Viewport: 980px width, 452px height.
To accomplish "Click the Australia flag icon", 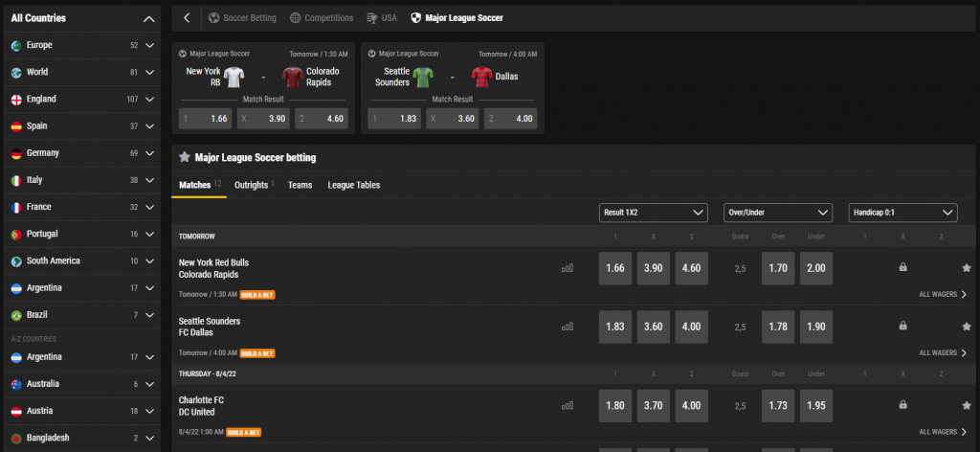I will (16, 384).
